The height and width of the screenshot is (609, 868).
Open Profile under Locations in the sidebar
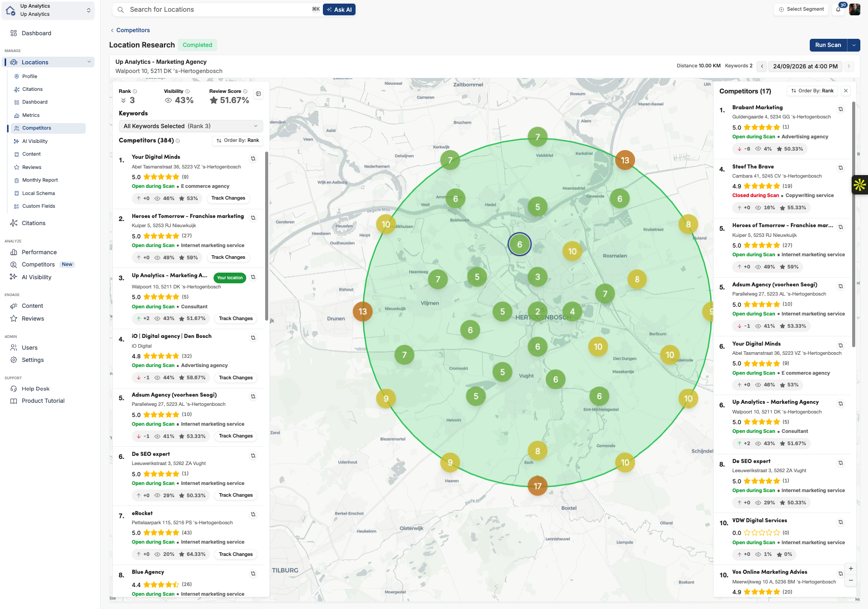point(30,77)
